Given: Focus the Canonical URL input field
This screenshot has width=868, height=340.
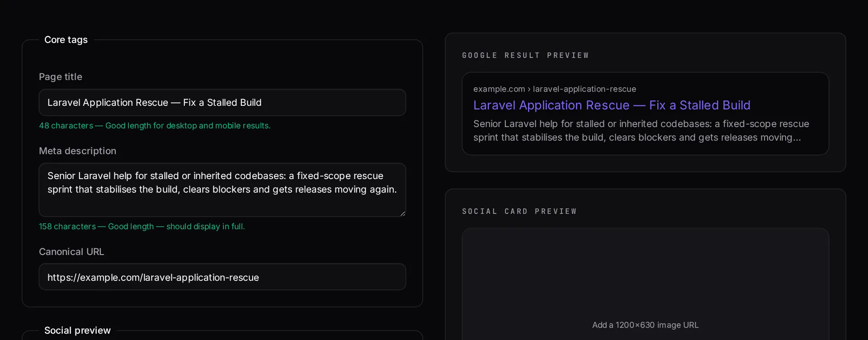Looking at the screenshot, I should tap(222, 277).
